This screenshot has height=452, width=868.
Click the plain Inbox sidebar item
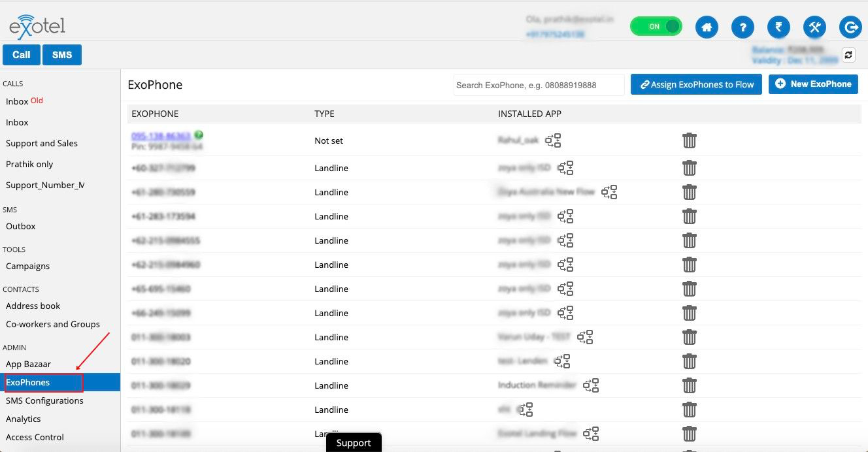18,123
